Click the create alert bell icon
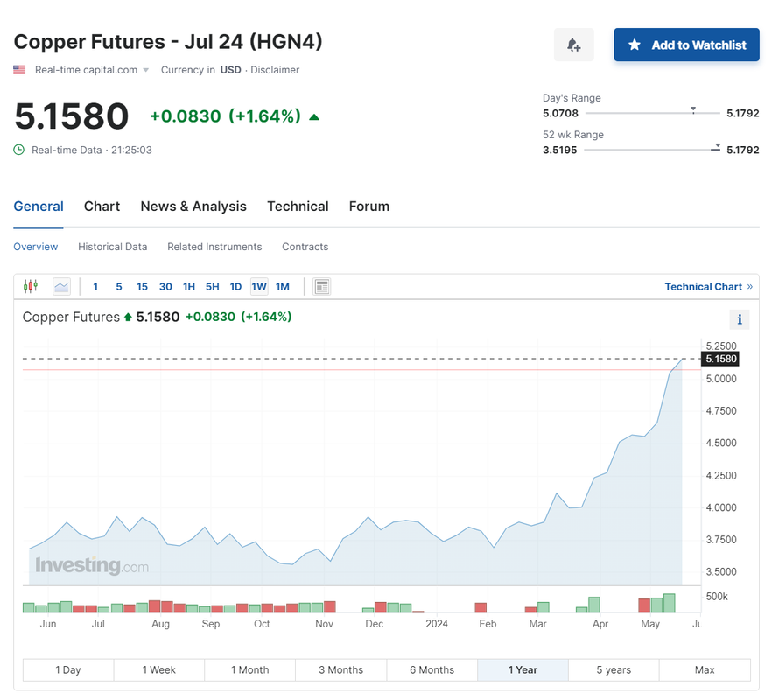The image size is (779, 700). (573, 45)
